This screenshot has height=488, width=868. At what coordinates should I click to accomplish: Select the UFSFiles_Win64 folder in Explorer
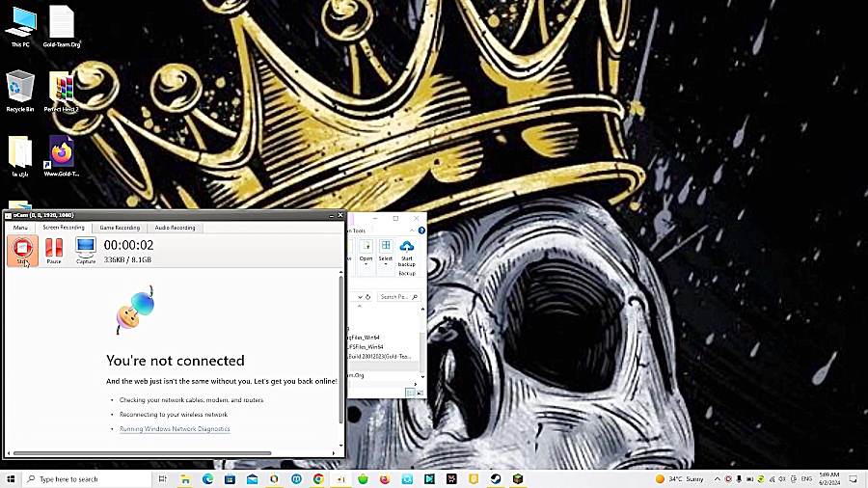coord(366,347)
